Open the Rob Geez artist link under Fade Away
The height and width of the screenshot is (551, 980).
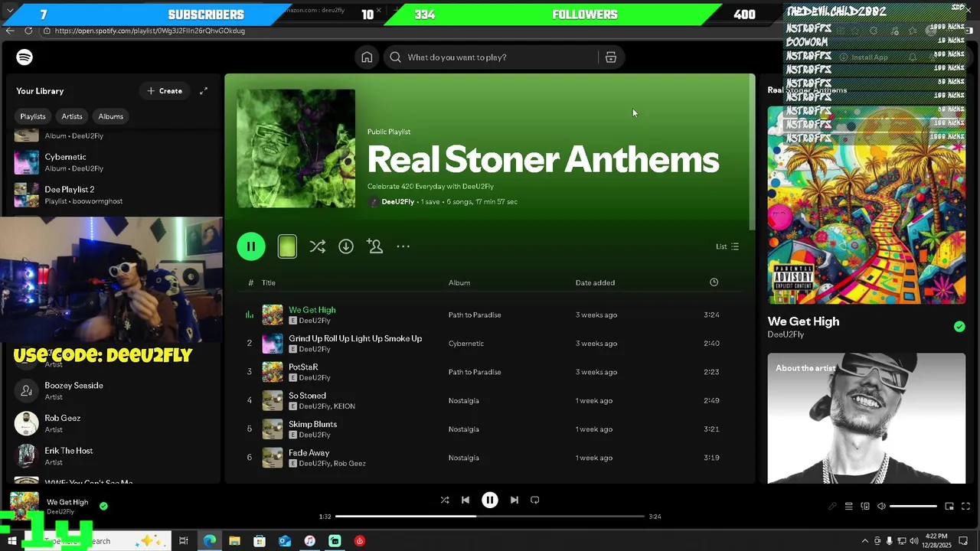[350, 464]
